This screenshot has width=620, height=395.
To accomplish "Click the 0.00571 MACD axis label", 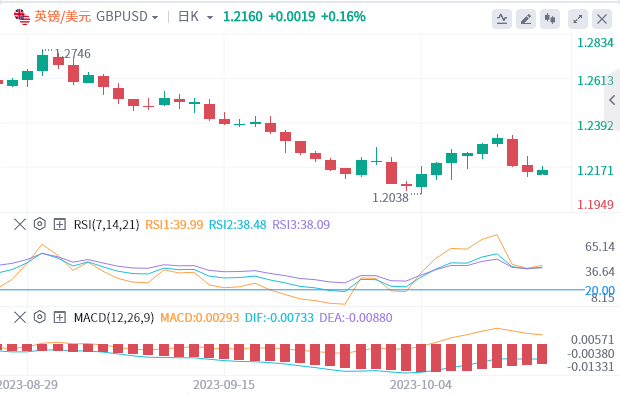I will click(592, 340).
